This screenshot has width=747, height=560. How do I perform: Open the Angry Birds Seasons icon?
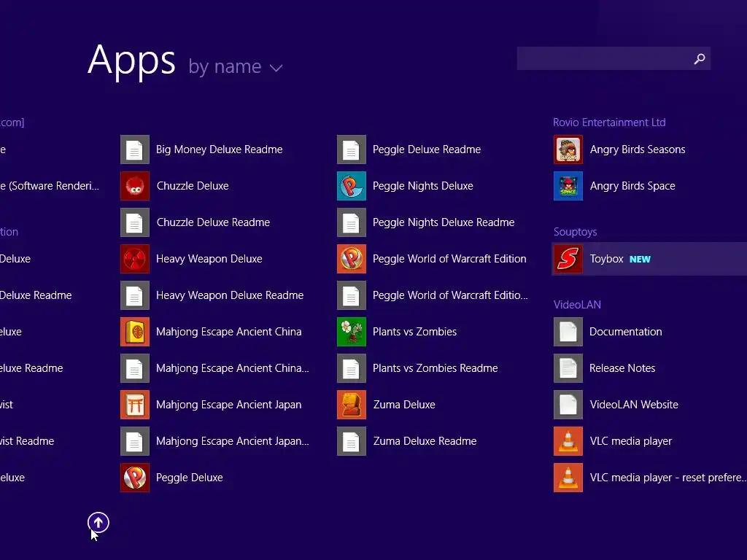click(568, 149)
